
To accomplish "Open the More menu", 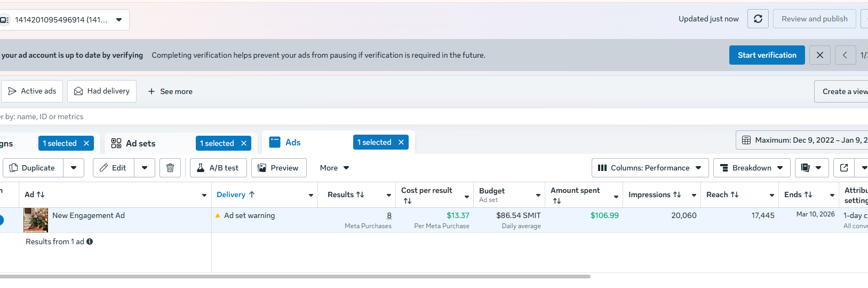I will tap(335, 168).
